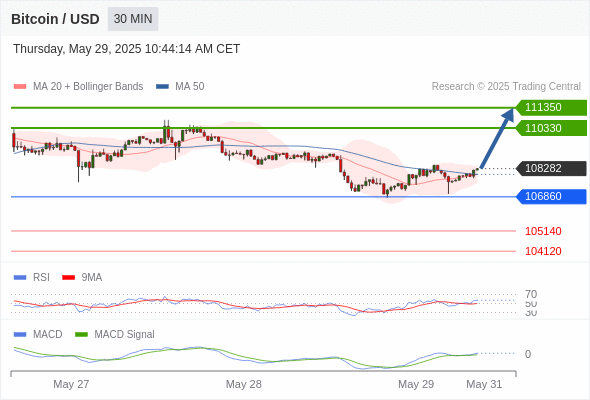This screenshot has height=400, width=590.
Task: Click the red 104120 support label
Action: (x=543, y=251)
